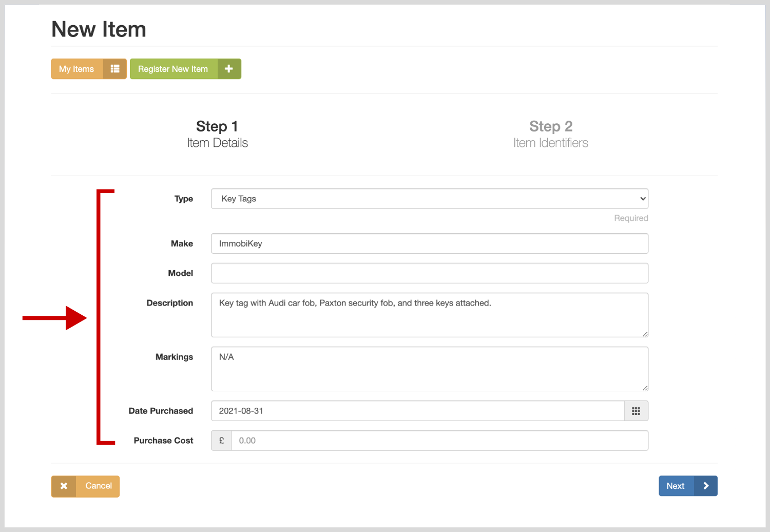This screenshot has height=532, width=770.
Task: Focus the Make field containing ImmobiKey
Action: click(429, 243)
